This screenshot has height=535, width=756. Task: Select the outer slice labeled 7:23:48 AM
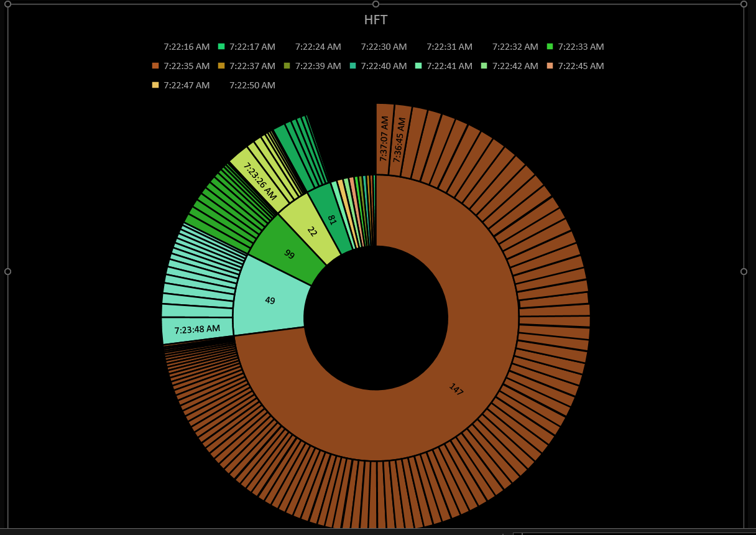coord(197,330)
